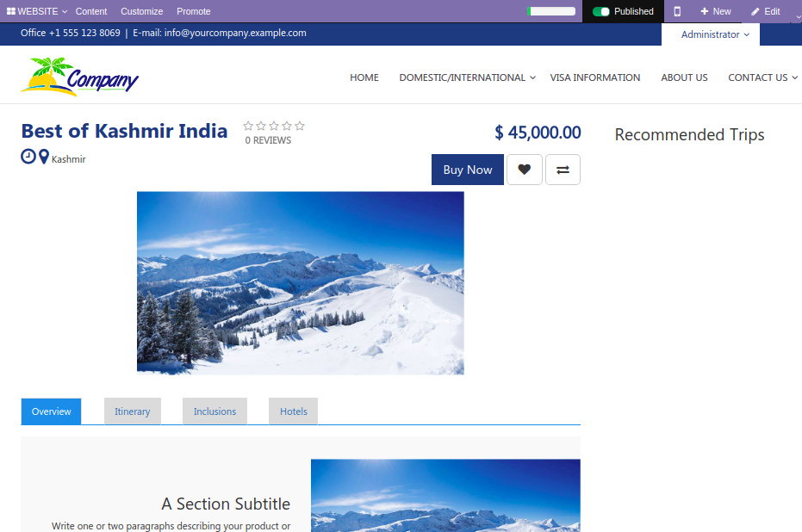
Task: Click the Edit pencil button
Action: (x=766, y=11)
